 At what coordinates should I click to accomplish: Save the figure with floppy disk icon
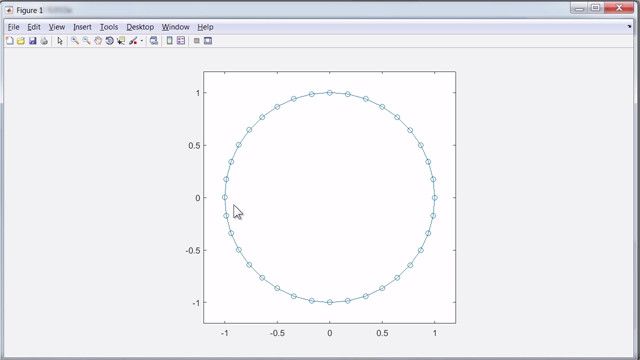[x=33, y=41]
